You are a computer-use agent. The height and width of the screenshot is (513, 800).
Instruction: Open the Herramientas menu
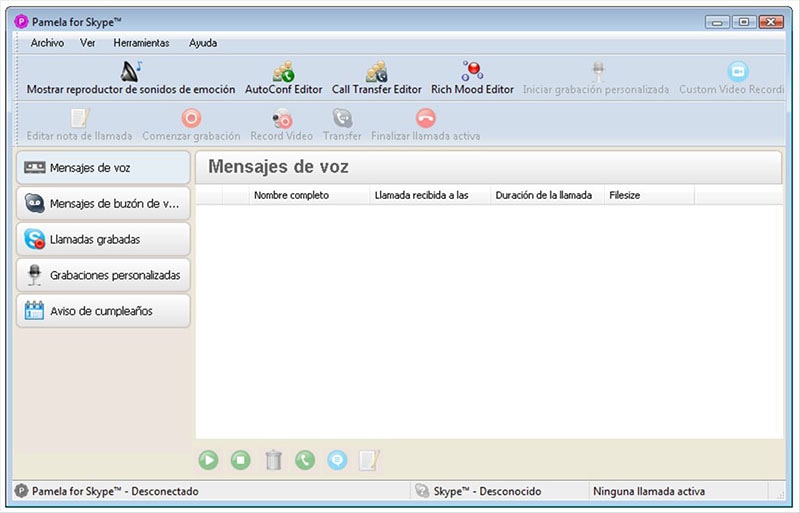pyautogui.click(x=141, y=43)
